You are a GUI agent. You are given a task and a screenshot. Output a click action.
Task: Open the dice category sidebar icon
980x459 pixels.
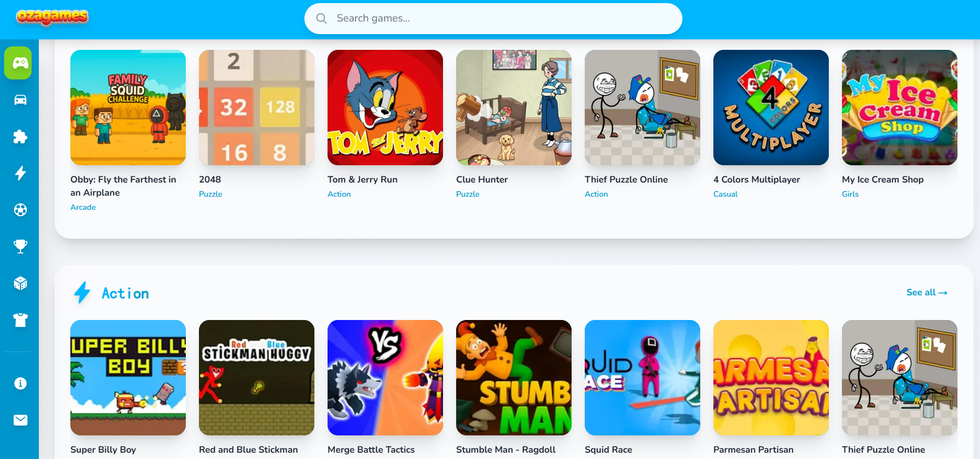click(x=20, y=283)
